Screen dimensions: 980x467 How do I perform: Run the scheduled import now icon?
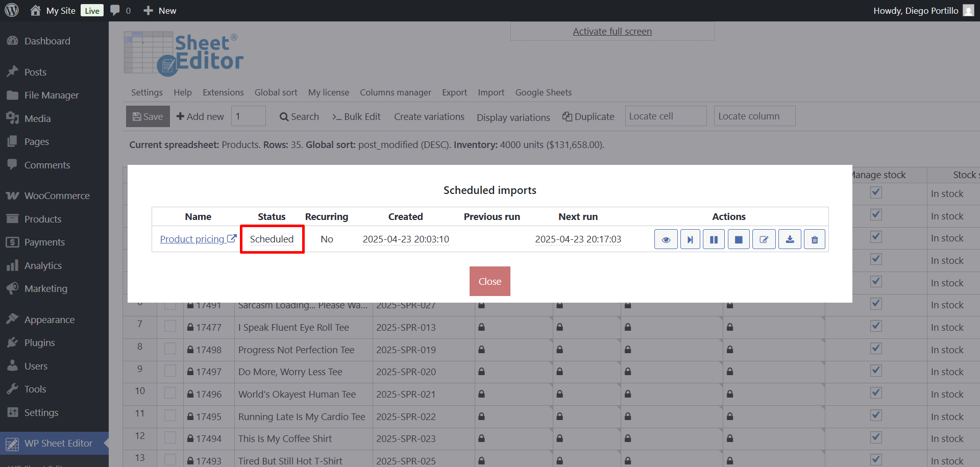coord(690,239)
